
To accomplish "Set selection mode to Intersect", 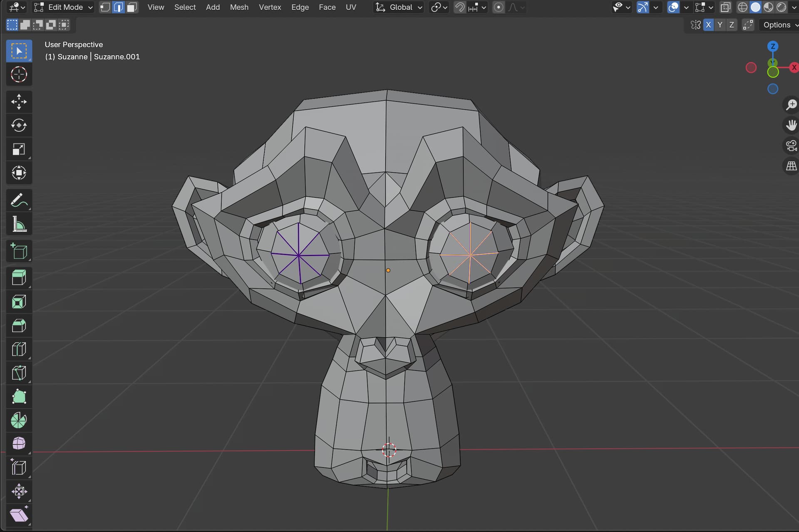I will (x=64, y=25).
